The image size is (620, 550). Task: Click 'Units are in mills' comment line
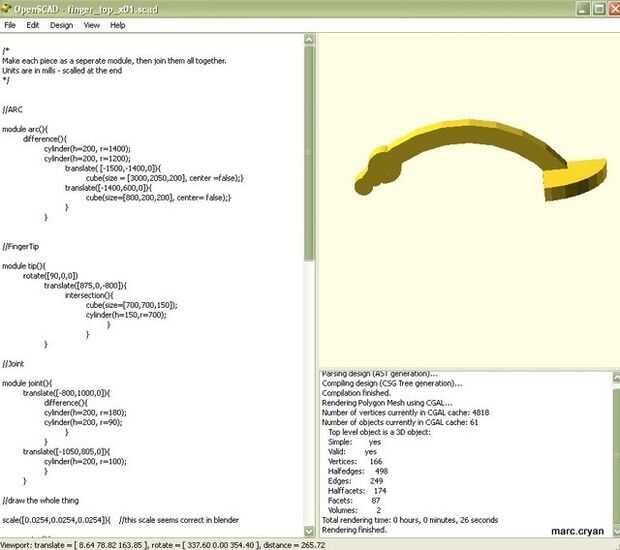coord(62,71)
